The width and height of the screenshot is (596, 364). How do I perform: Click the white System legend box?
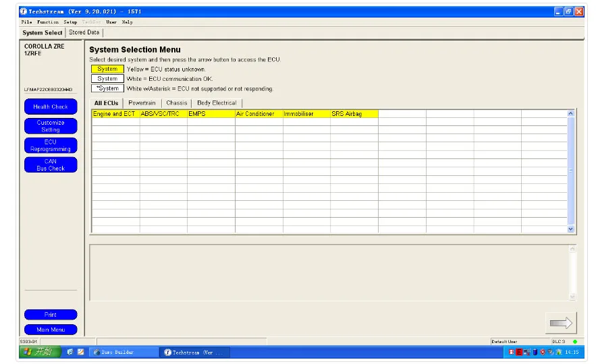tap(107, 79)
